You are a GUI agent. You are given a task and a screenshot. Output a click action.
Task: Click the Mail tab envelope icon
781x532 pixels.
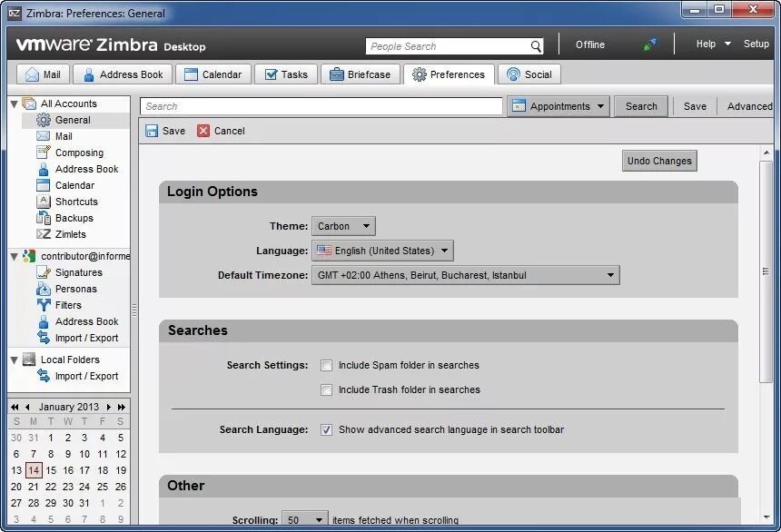tap(32, 74)
